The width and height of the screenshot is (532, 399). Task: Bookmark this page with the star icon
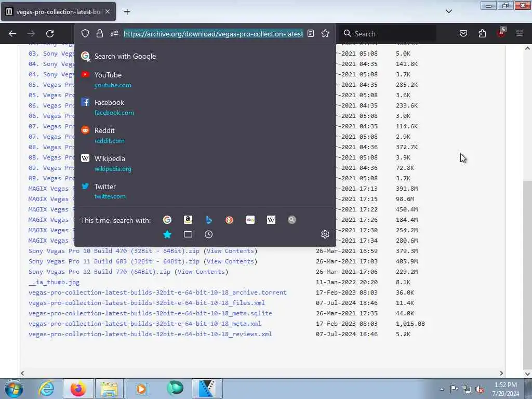pos(325,33)
